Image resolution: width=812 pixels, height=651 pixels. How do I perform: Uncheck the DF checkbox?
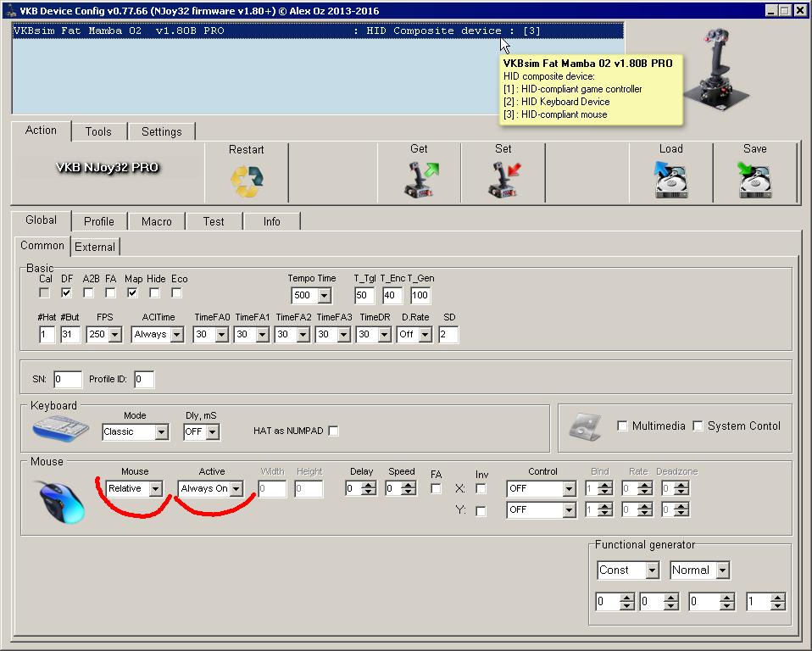pos(66,293)
